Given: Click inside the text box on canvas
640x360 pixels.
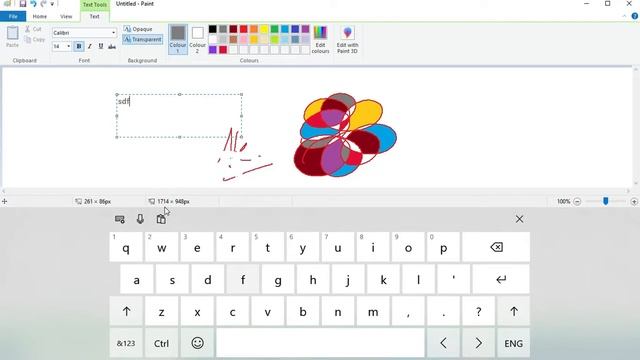Looking at the screenshot, I should (x=179, y=116).
